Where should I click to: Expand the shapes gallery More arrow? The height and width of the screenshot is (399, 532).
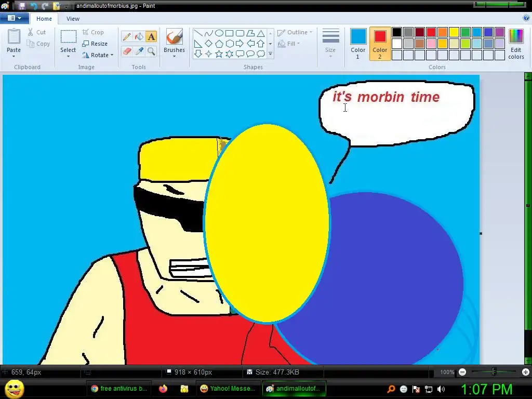click(x=270, y=54)
